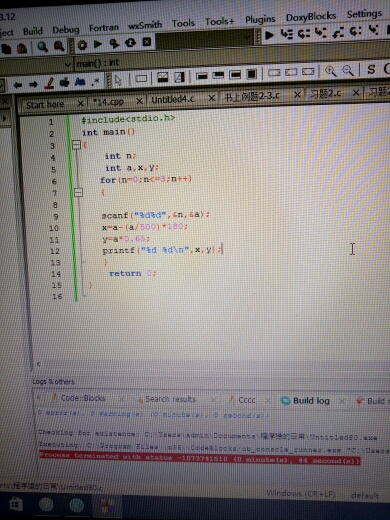Collapse fold marker at line 3
The height and width of the screenshot is (520, 390).
tap(76, 145)
